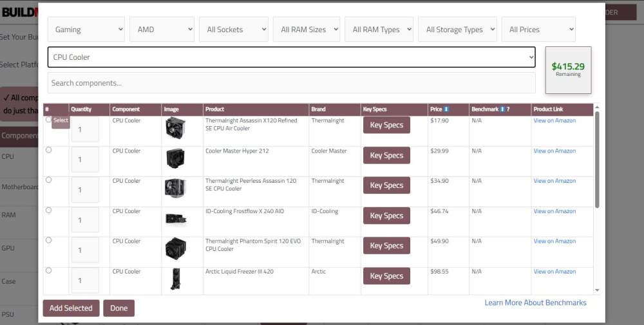Click the Done button

point(118,308)
